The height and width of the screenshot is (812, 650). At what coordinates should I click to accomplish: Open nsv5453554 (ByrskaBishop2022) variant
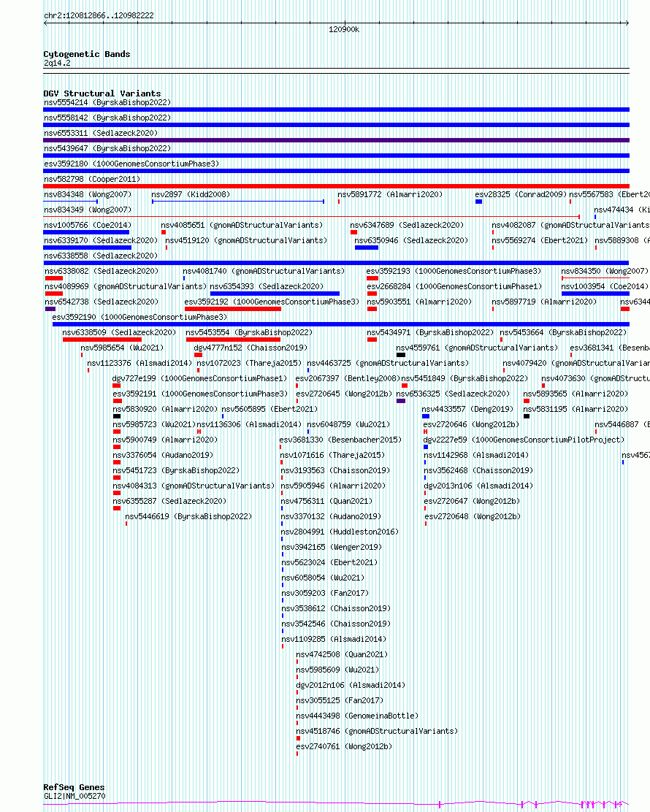point(249,332)
